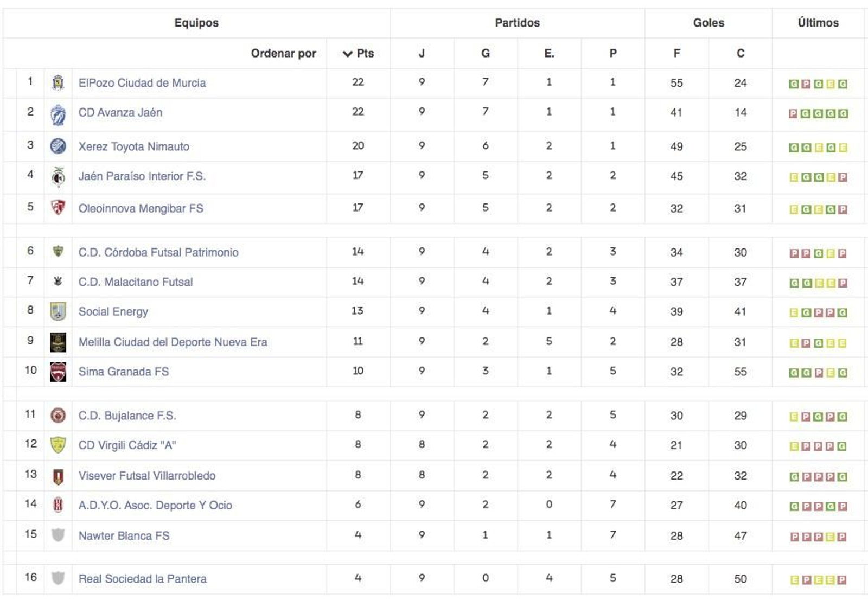868x600 pixels.
Task: Click the Sima Granada FS crest
Action: 58,372
